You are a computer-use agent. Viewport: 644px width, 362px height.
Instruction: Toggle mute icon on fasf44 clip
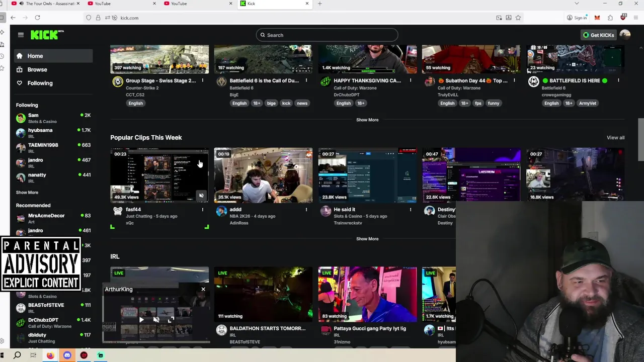pos(201,196)
